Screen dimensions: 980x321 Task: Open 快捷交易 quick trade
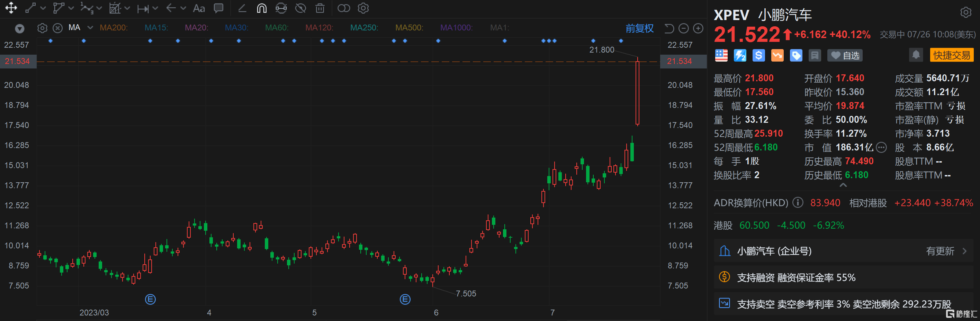point(952,55)
